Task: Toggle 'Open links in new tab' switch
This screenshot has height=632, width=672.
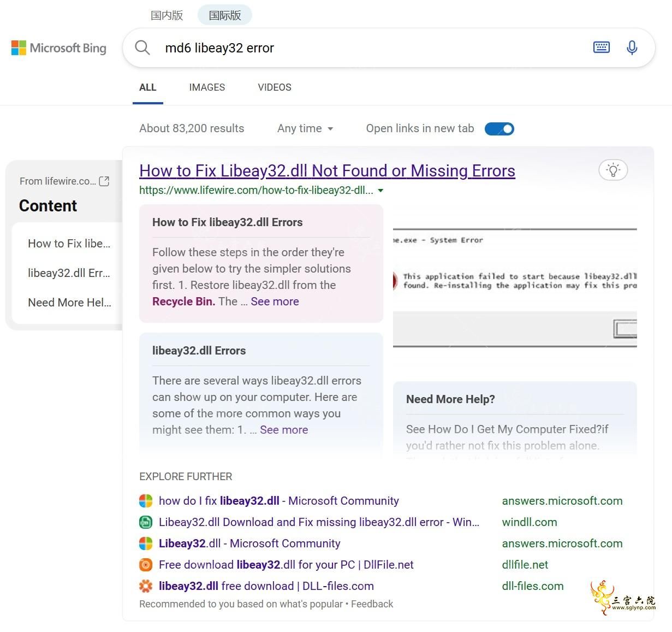Action: (499, 129)
